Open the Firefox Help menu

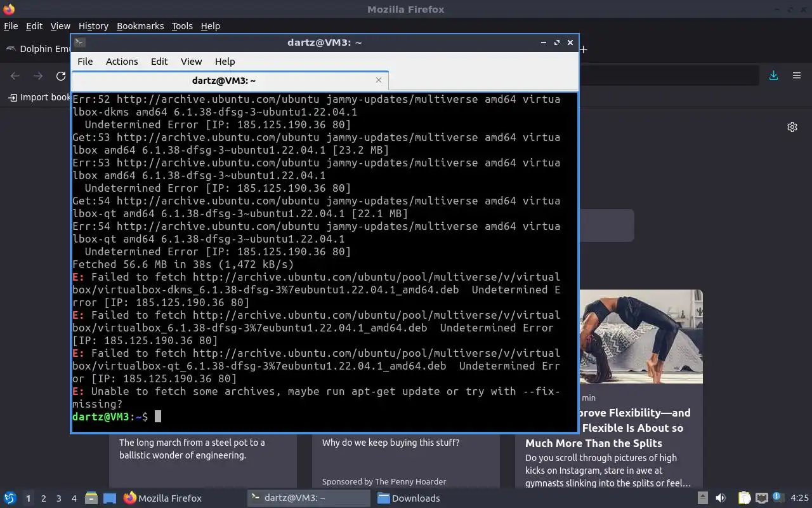click(210, 26)
